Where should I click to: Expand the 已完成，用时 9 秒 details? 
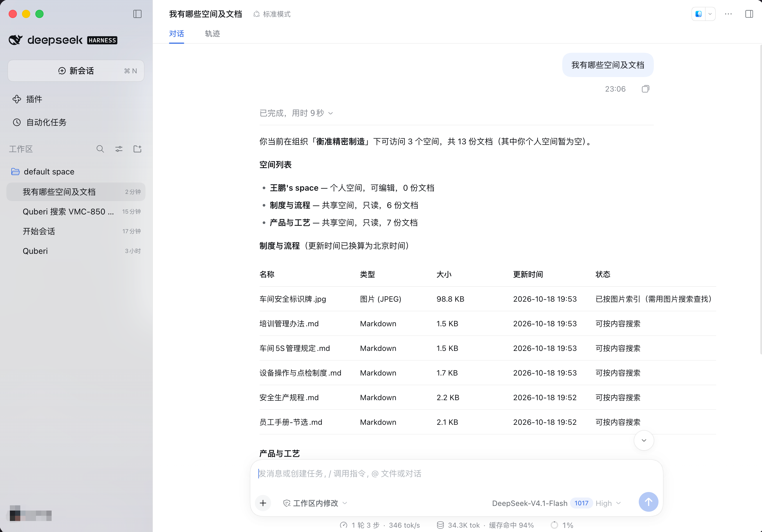click(296, 113)
